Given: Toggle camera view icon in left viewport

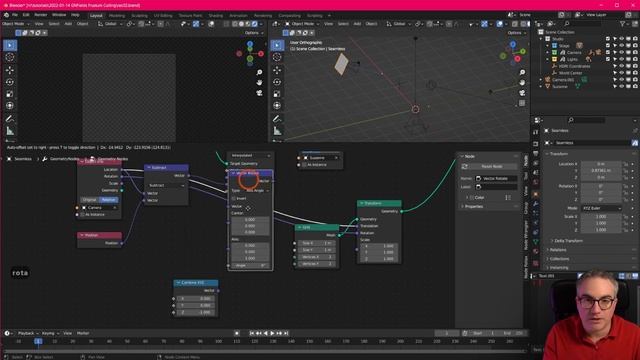Looking at the screenshot, I should (259, 93).
